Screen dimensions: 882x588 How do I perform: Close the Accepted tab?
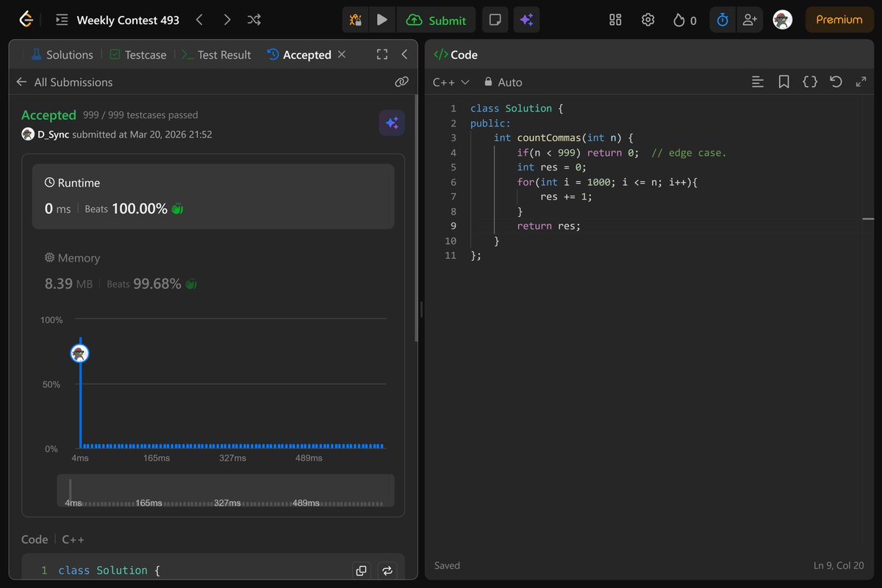[x=341, y=54]
